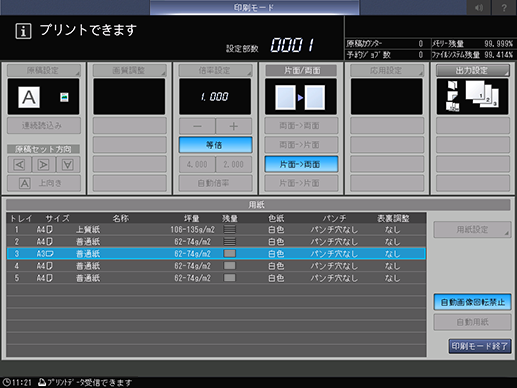Toggle 自動画像回転禁止 option

472,302
